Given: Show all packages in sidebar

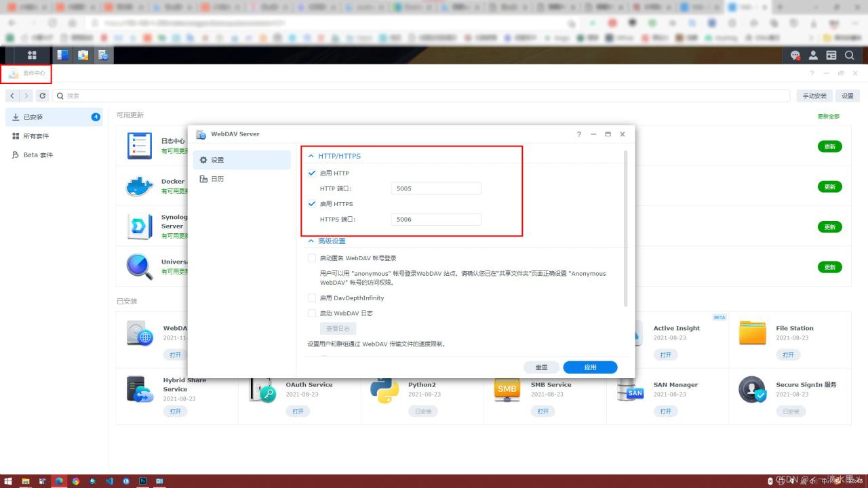Looking at the screenshot, I should coord(54,136).
